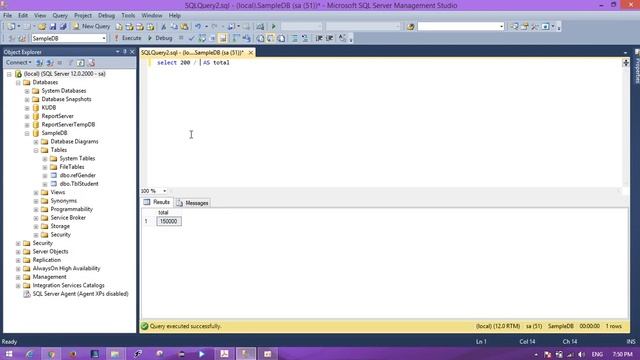Open the 100% zoom dropdown
This screenshot has height=360, width=640.
164,191
